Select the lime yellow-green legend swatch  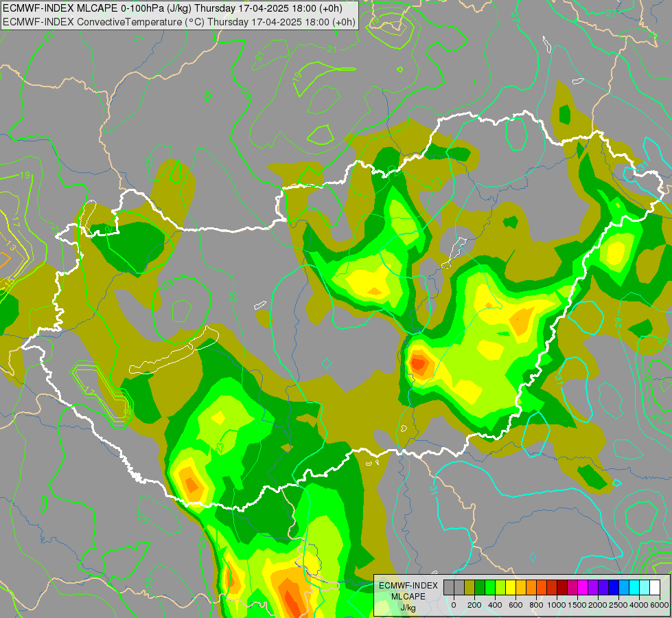click(500, 587)
